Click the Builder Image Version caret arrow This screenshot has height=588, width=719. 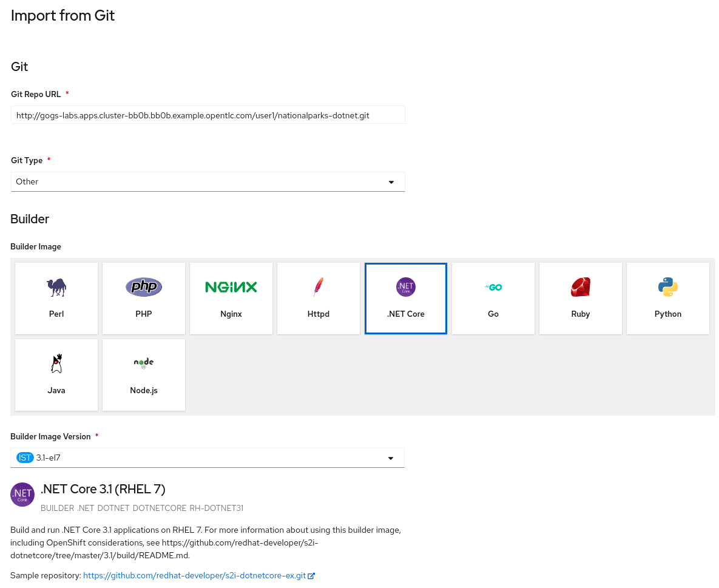[391, 458]
